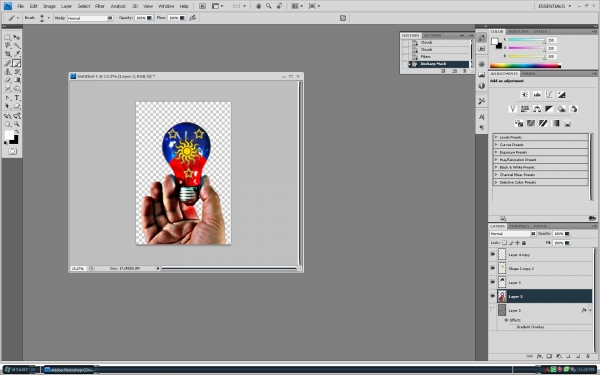600x375 pixels.
Task: Add a Vibrance adjustment
Action: (513, 109)
